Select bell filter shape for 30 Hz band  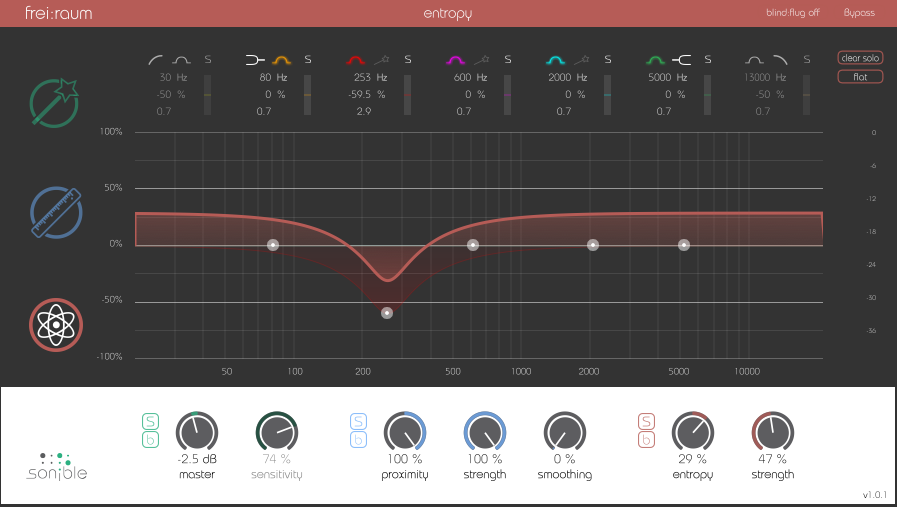coord(182,60)
